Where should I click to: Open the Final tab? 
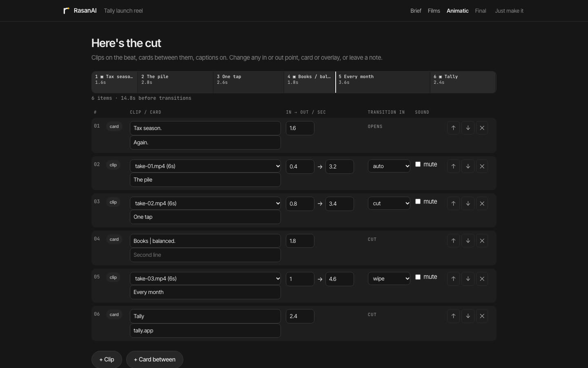tap(481, 11)
